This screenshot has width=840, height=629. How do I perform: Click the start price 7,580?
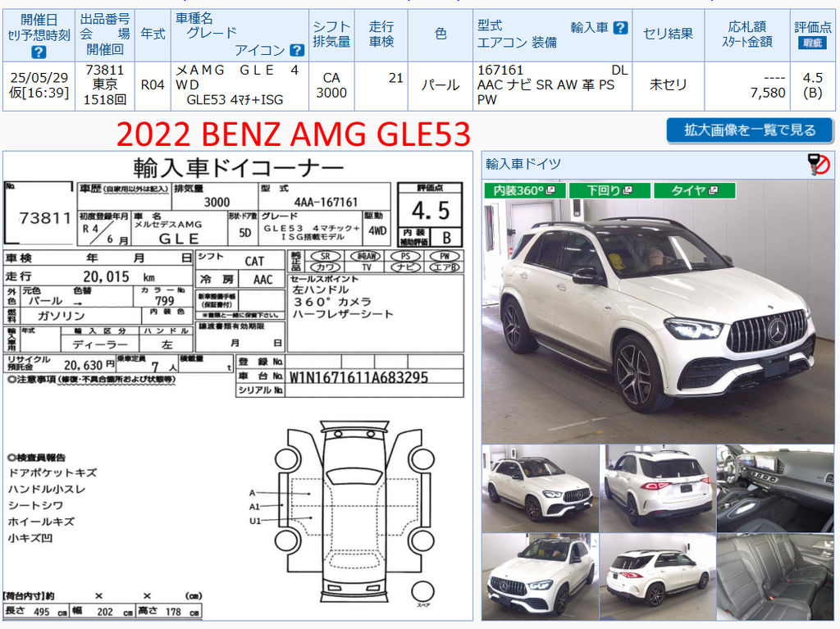768,93
